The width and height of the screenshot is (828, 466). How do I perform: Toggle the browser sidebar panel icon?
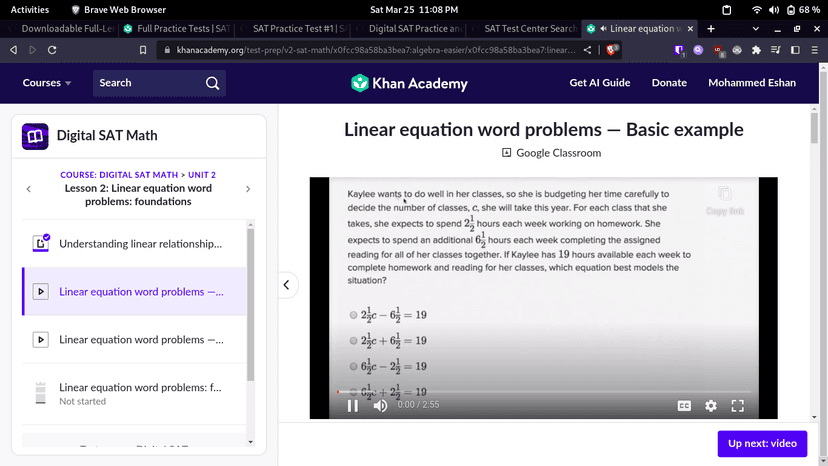pyautogui.click(x=795, y=50)
